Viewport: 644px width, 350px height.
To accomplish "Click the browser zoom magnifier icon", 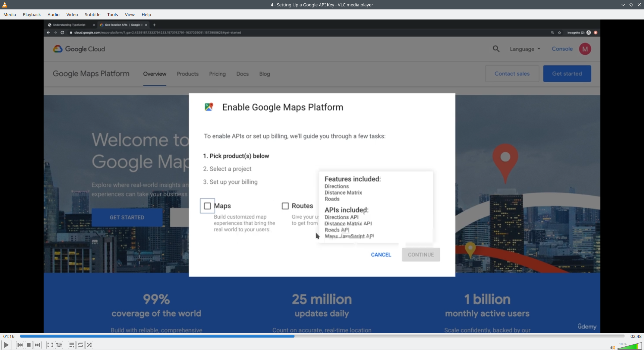I will coord(552,33).
